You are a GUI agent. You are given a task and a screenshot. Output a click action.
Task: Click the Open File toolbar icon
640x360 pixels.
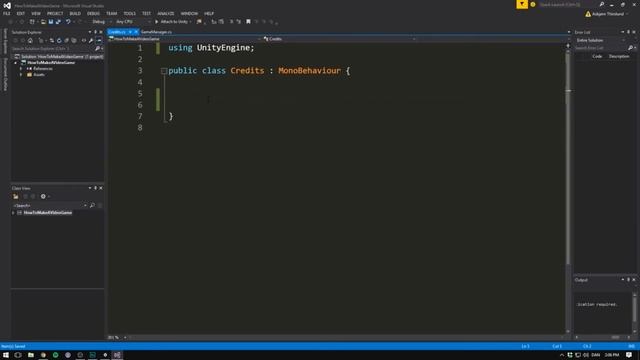tap(43, 22)
